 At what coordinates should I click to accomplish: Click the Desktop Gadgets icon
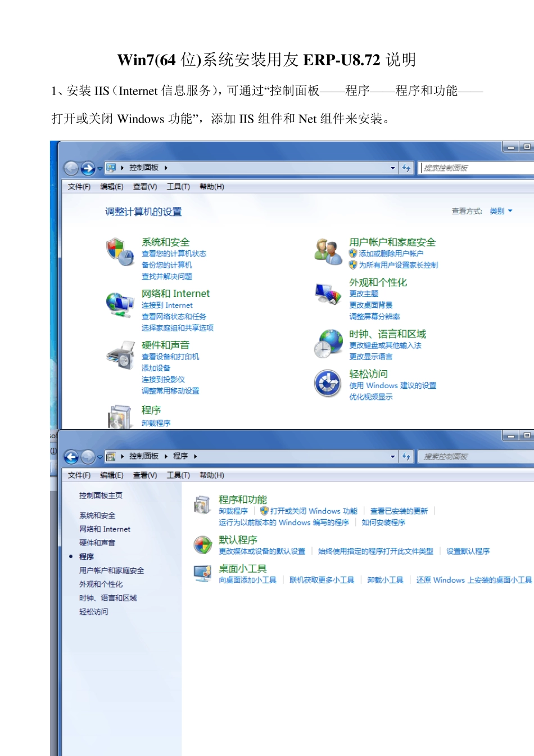[202, 573]
